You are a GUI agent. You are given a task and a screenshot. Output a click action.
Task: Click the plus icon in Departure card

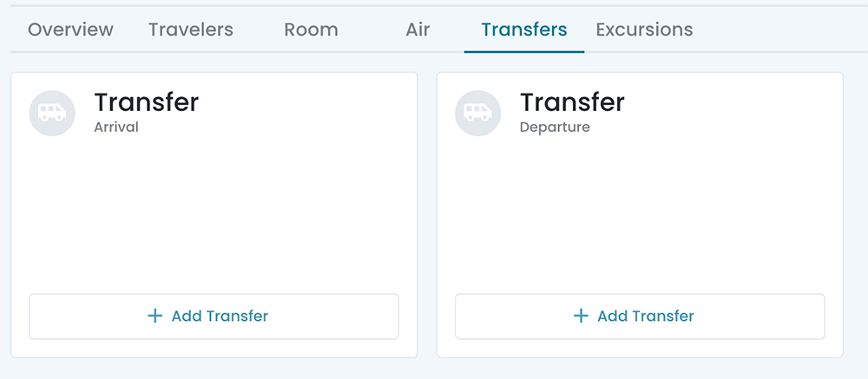(582, 316)
